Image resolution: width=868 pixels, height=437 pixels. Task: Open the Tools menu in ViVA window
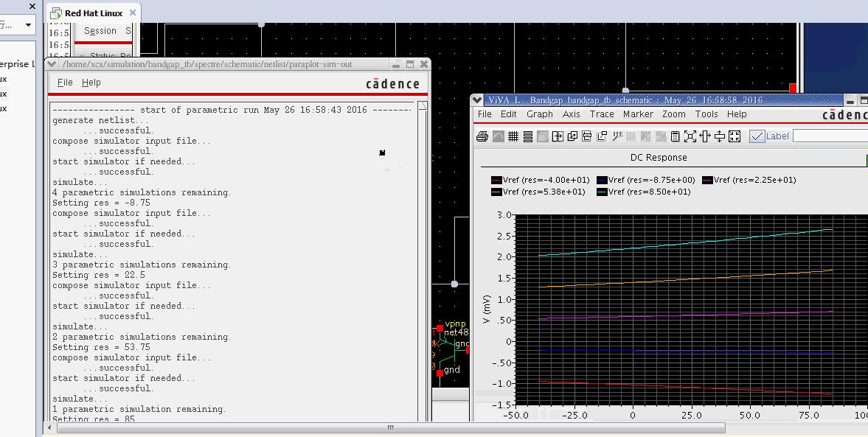point(706,114)
